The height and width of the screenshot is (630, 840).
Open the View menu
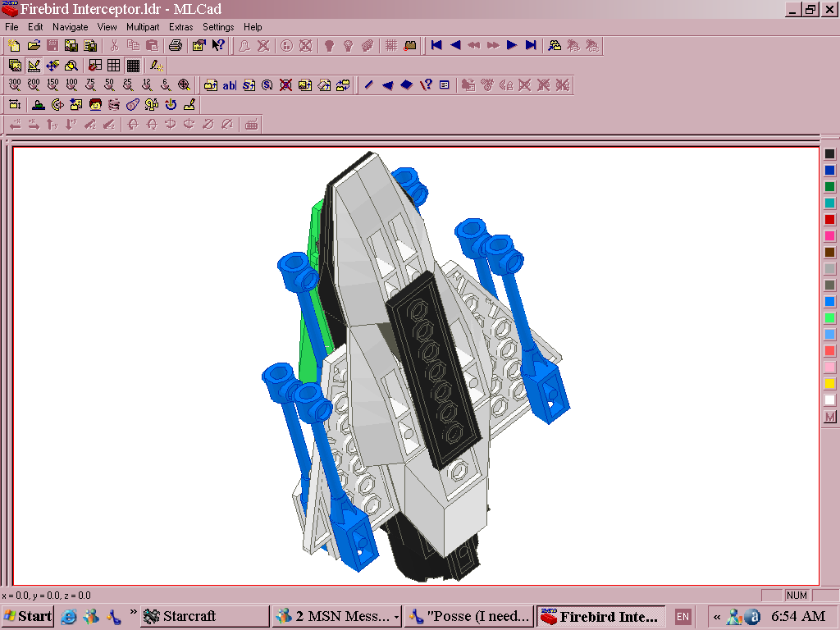coord(107,27)
